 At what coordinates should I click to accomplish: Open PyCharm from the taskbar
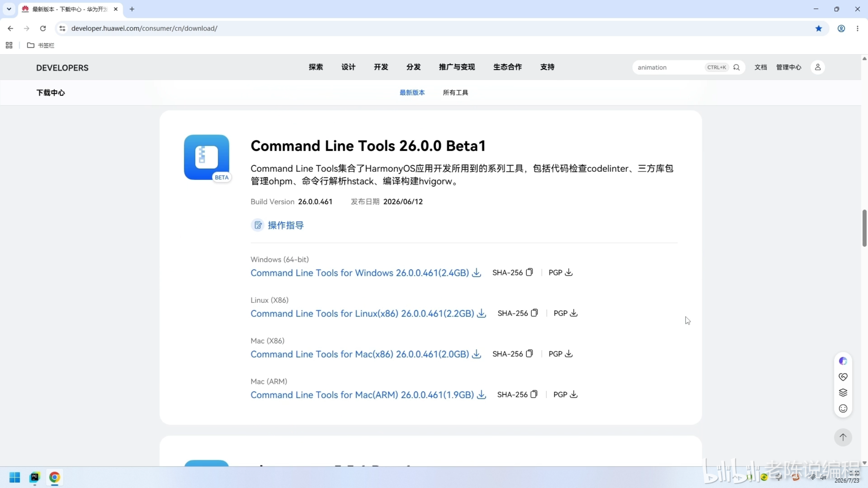click(35, 477)
